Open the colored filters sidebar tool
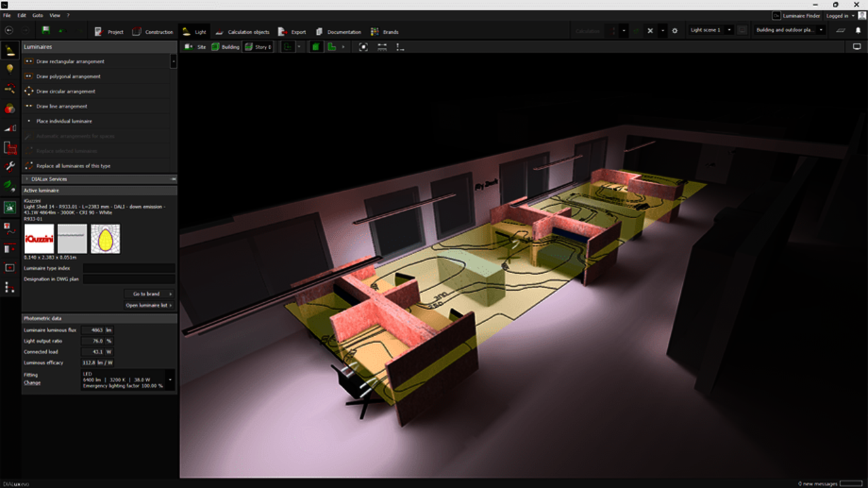 (9, 108)
